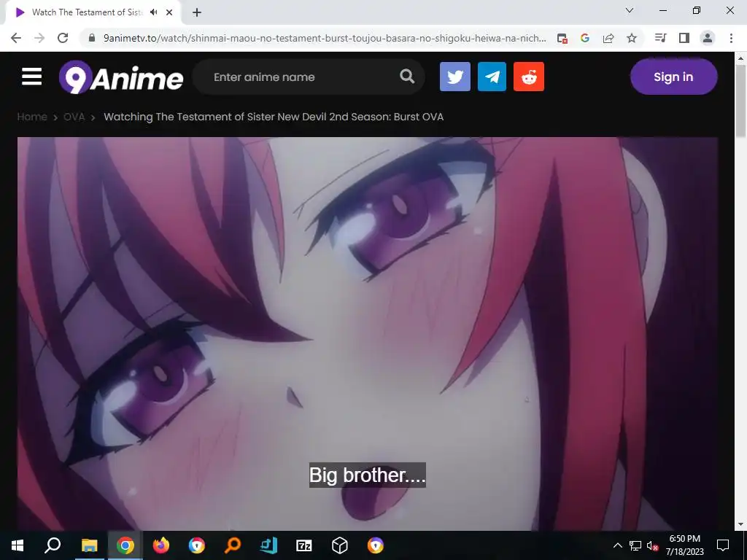This screenshot has width=747, height=560.
Task: Open the Telegram social link
Action: point(492,77)
